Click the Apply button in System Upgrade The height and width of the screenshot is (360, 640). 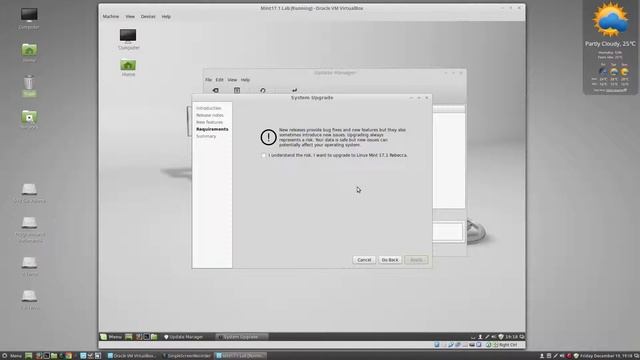[x=416, y=260]
